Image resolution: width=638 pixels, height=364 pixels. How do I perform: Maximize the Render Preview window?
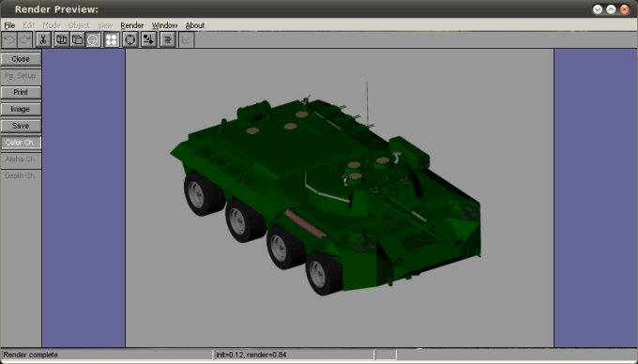point(611,9)
